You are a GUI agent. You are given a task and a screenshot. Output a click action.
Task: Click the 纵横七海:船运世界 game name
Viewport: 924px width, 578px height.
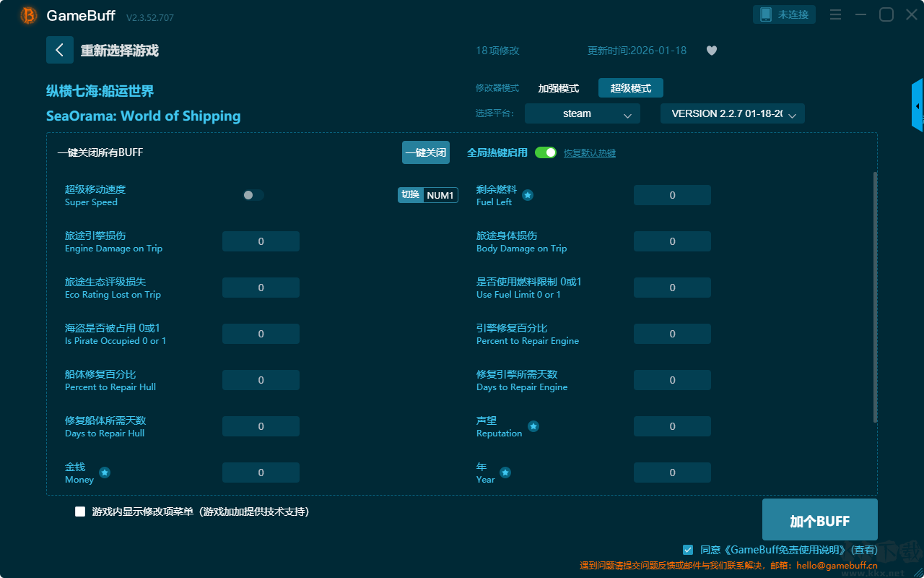pyautogui.click(x=100, y=91)
